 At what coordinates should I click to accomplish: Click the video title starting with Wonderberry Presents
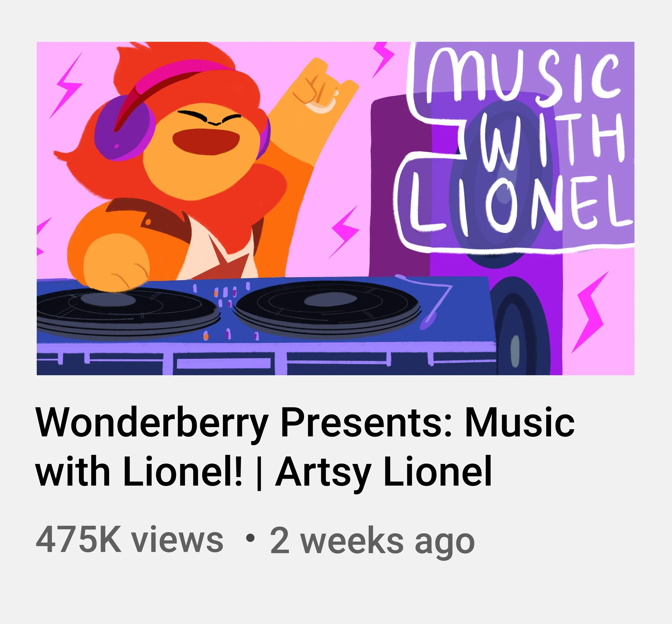[305, 447]
